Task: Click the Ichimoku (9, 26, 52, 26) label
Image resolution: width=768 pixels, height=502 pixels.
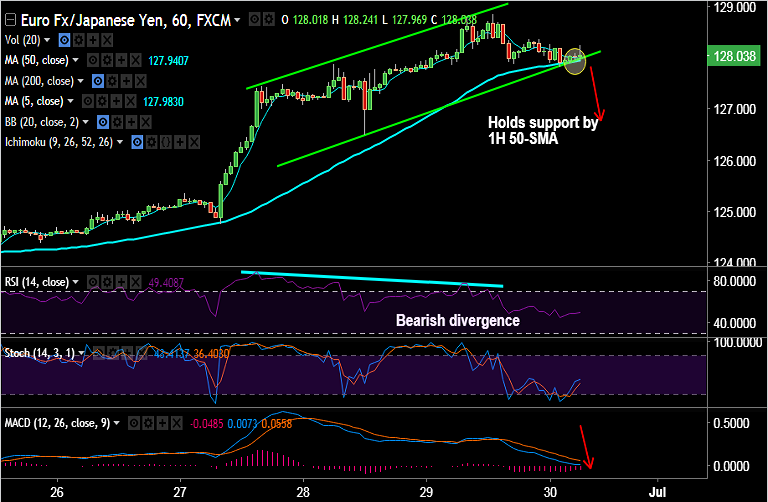Action: pyautogui.click(x=59, y=143)
